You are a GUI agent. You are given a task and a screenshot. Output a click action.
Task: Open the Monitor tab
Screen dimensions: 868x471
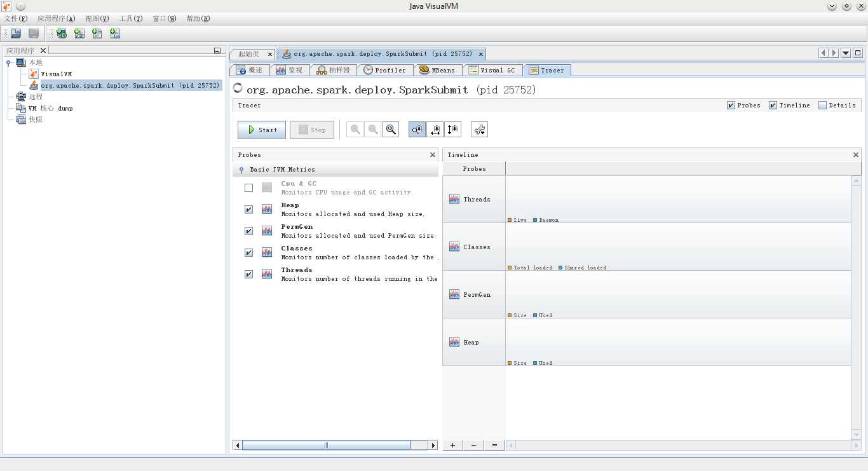290,70
